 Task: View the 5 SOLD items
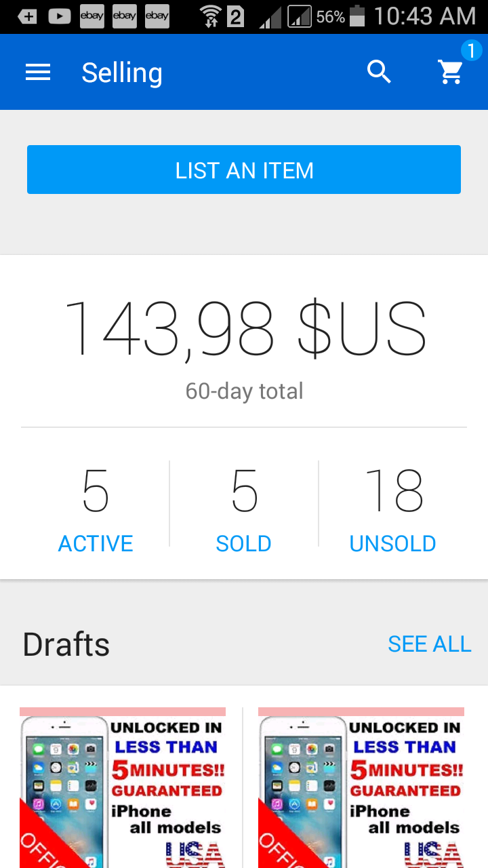pos(243,509)
